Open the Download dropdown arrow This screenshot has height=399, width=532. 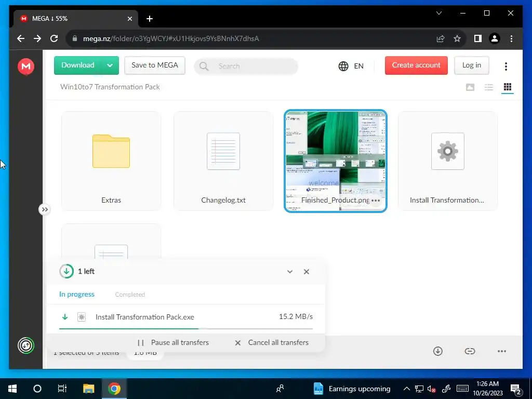110,65
